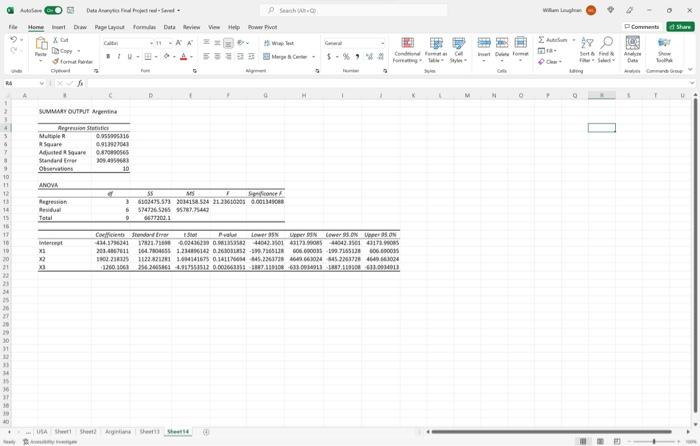The height and width of the screenshot is (446, 700).
Task: Click the Insert Function fx icon
Action: click(80, 83)
